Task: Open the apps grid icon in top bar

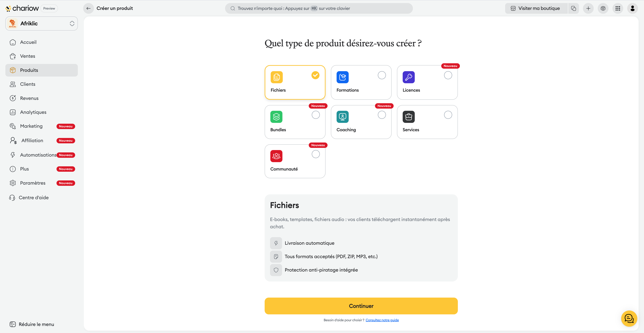Action: [618, 8]
